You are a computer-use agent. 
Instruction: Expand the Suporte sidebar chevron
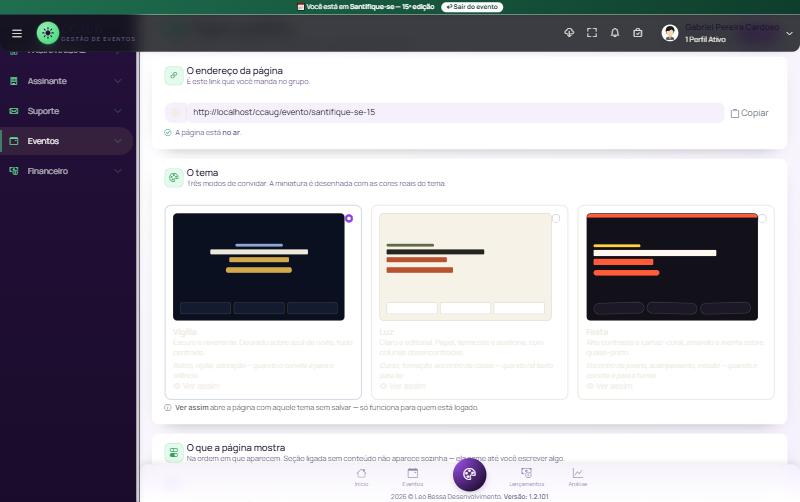coord(118,111)
